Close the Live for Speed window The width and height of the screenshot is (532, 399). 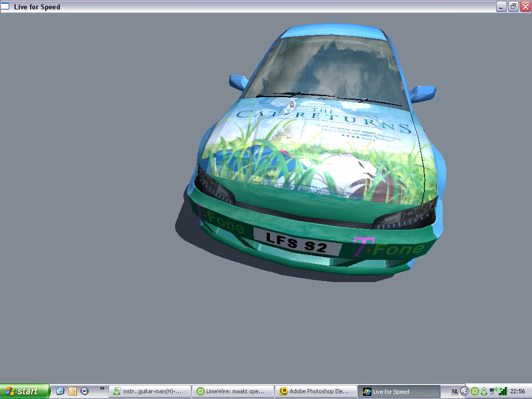(x=526, y=6)
